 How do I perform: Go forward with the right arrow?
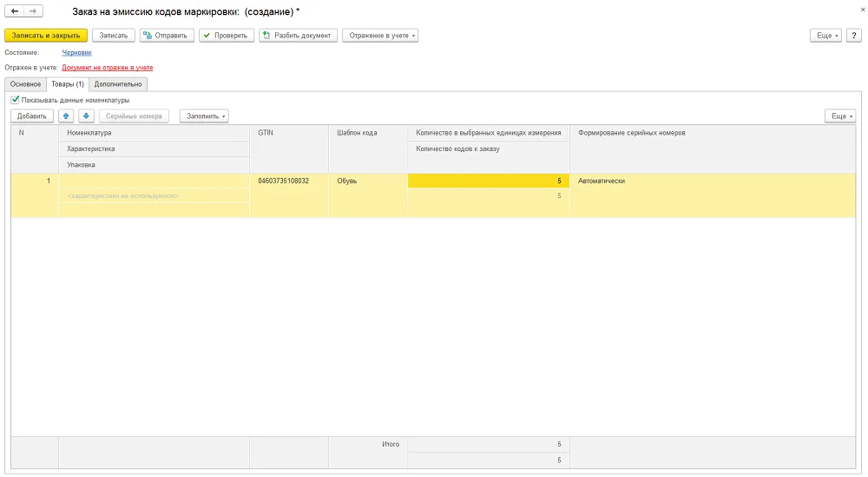(x=33, y=11)
